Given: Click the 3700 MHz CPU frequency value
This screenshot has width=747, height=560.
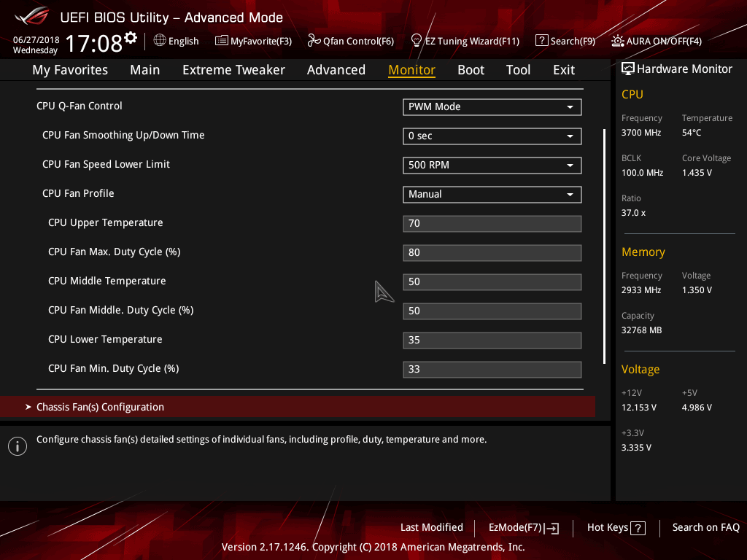Looking at the screenshot, I should [641, 133].
